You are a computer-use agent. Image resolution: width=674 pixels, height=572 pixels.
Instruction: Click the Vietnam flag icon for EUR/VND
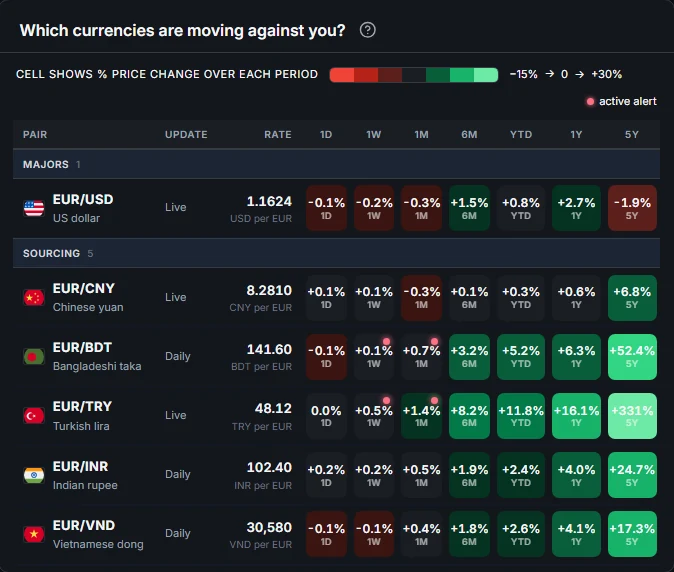click(x=34, y=534)
